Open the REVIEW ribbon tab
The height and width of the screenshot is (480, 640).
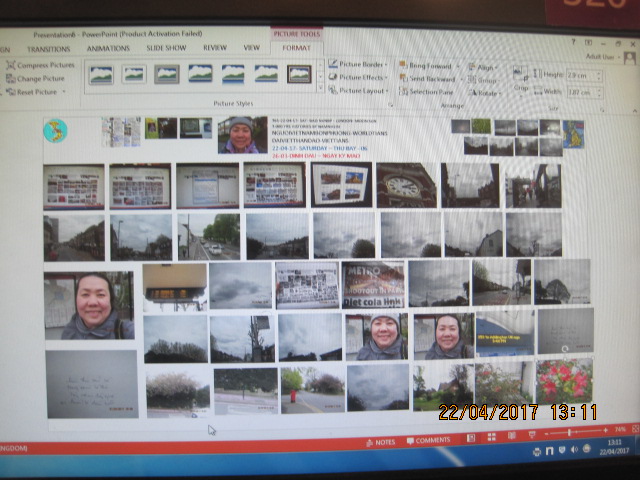pyautogui.click(x=215, y=48)
